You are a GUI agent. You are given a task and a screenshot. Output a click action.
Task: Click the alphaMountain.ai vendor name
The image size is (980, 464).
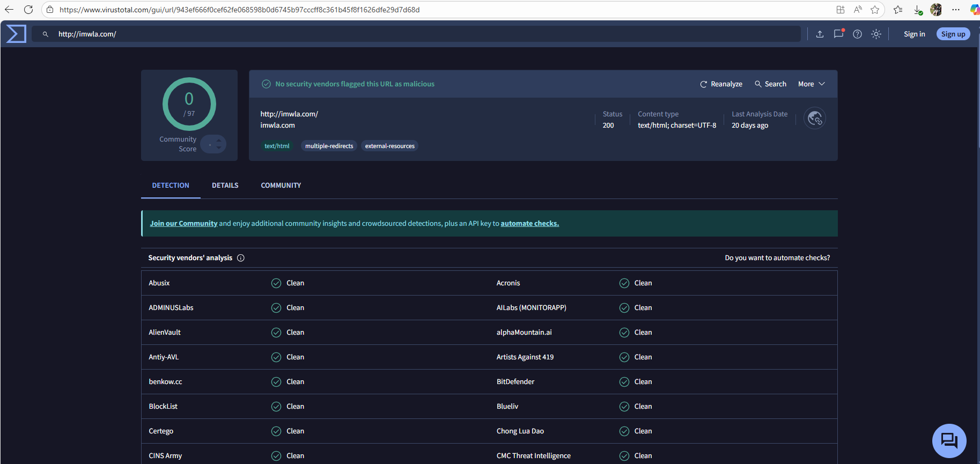pos(524,333)
